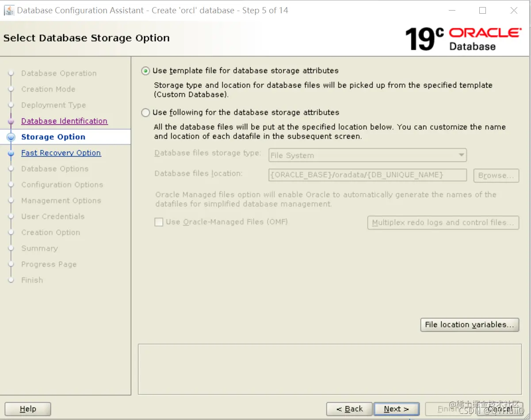
Task: Open Multiplex redo logs and control files
Action: pyautogui.click(x=443, y=222)
